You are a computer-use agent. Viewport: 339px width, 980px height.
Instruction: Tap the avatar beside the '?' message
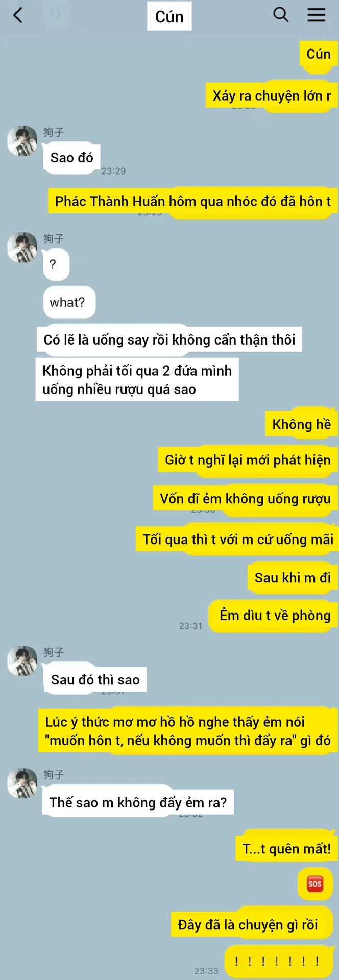22,248
